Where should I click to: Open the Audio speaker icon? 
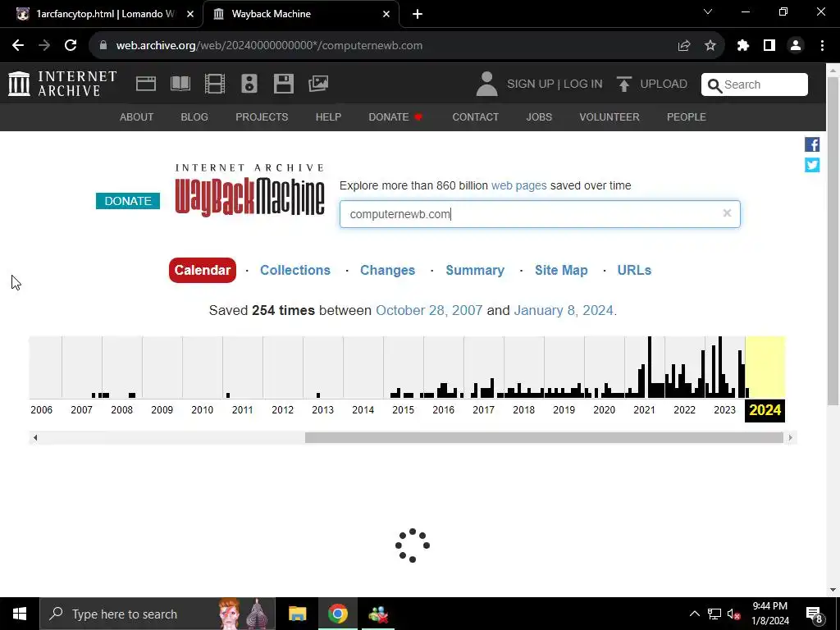249,84
